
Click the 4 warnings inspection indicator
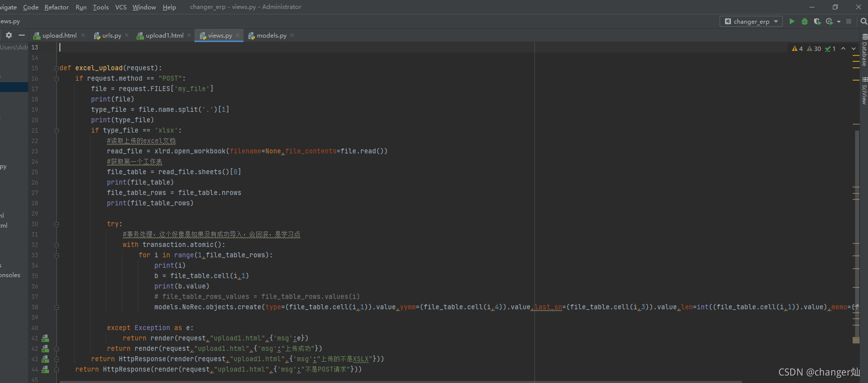[797, 48]
